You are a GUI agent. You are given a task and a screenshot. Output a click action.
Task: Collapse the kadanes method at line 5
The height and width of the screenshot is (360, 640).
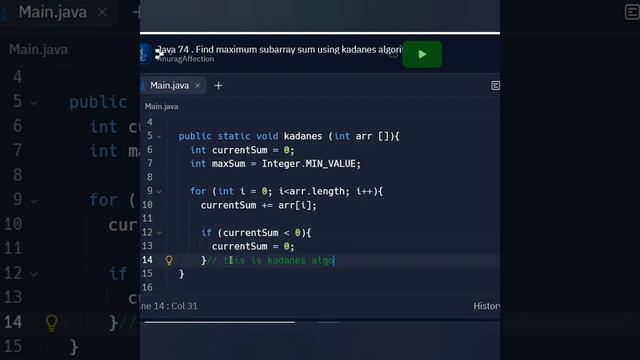coord(159,136)
